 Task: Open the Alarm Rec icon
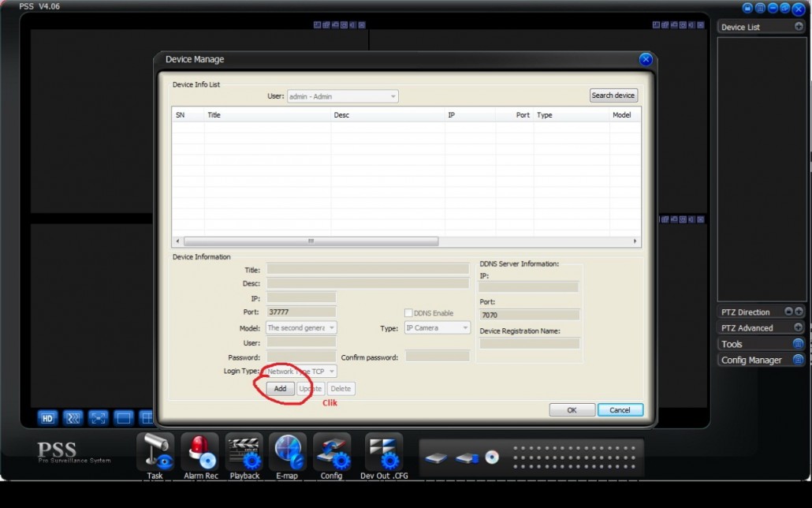coord(200,452)
